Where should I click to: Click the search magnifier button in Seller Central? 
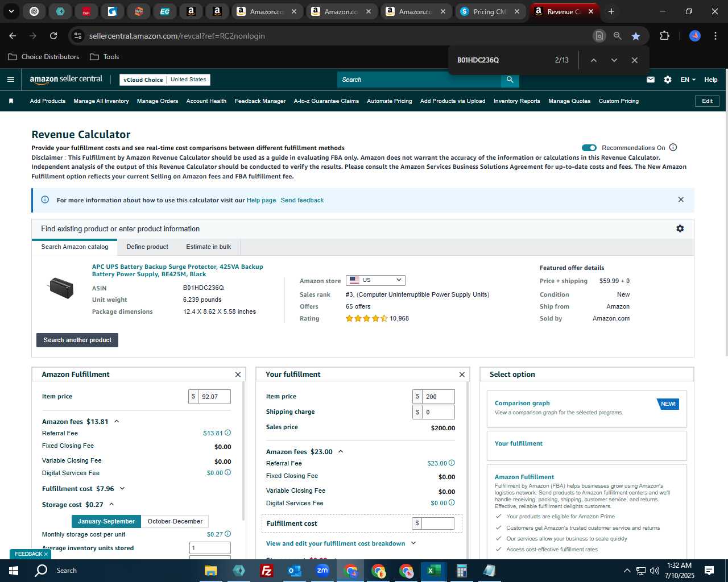510,80
